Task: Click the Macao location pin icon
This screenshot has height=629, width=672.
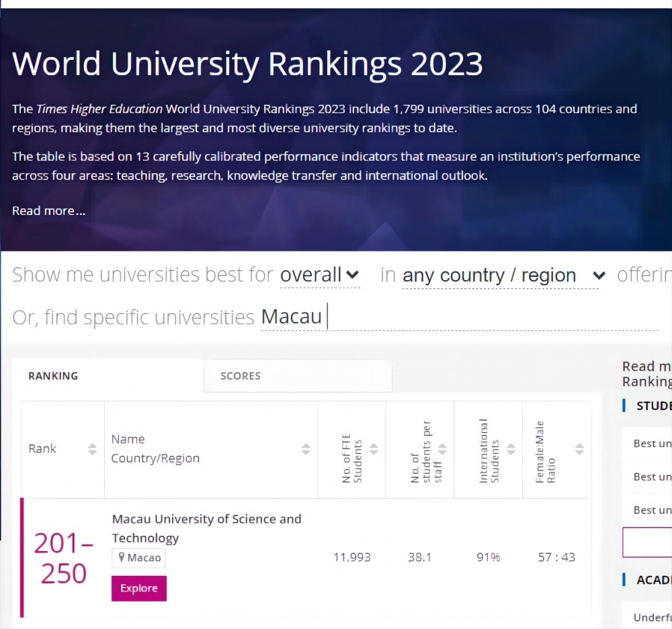Action: pos(121,558)
